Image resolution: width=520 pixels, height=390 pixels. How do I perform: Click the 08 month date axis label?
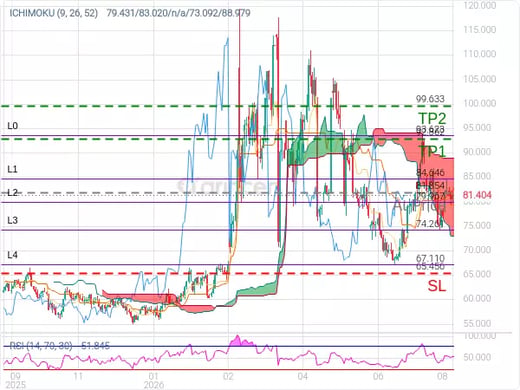coord(442,376)
